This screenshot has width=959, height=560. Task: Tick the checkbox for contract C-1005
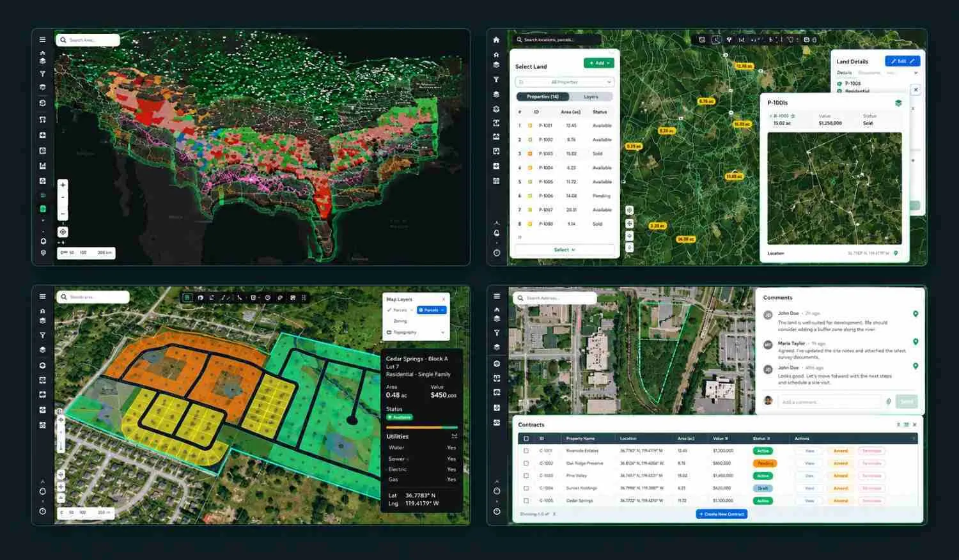pos(526,501)
